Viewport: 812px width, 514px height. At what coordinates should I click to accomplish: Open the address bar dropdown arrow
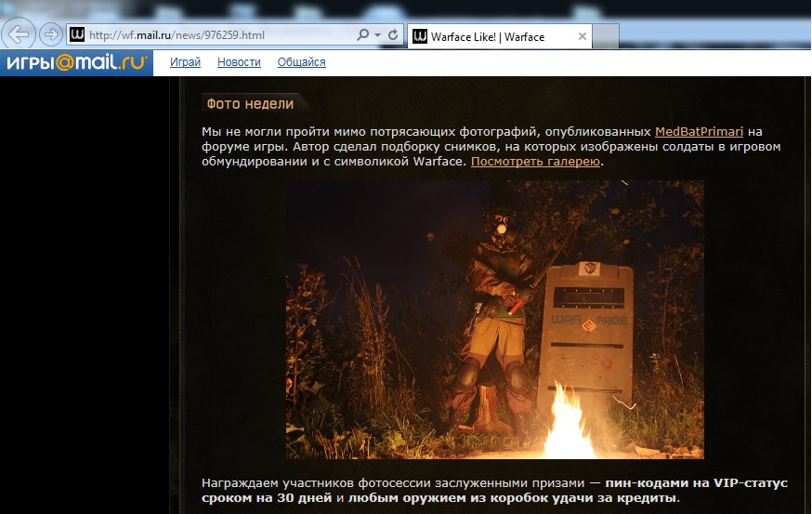(378, 35)
